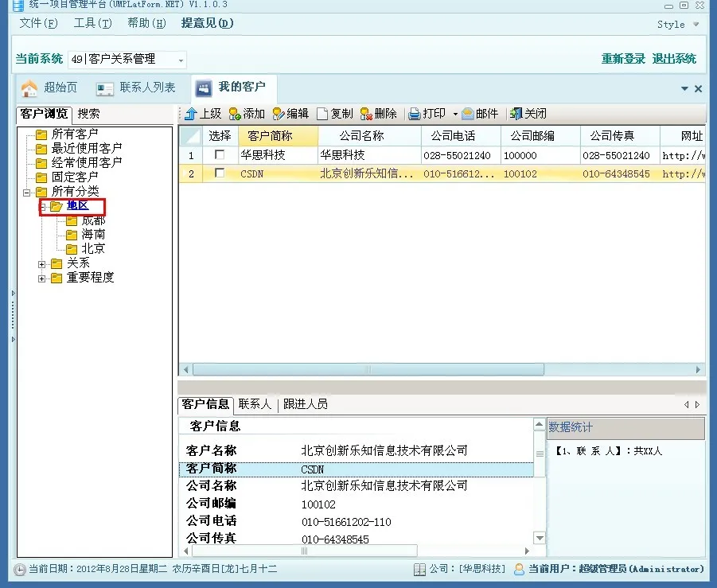Click the 重新登录 link
This screenshot has height=588, width=717.
[x=623, y=59]
